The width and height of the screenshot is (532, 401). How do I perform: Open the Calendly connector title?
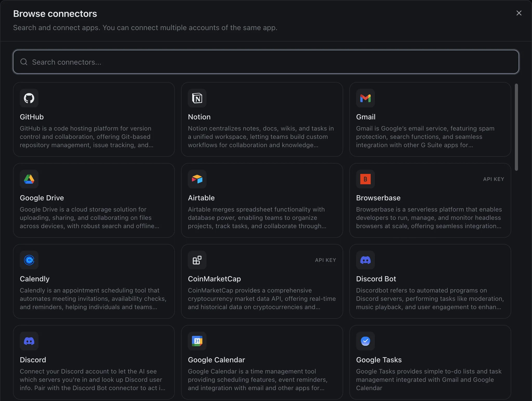[35, 279]
